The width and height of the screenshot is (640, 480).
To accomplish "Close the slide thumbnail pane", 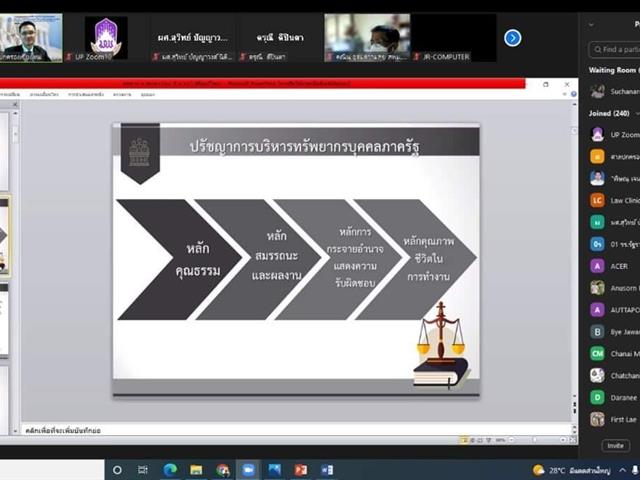I will pos(15,105).
